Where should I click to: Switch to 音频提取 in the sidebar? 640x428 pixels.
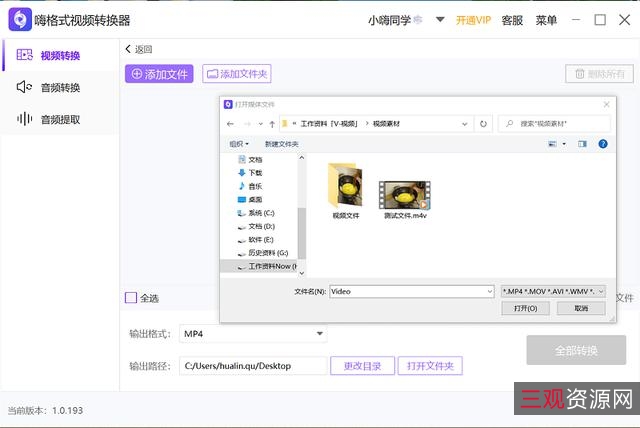coord(60,119)
